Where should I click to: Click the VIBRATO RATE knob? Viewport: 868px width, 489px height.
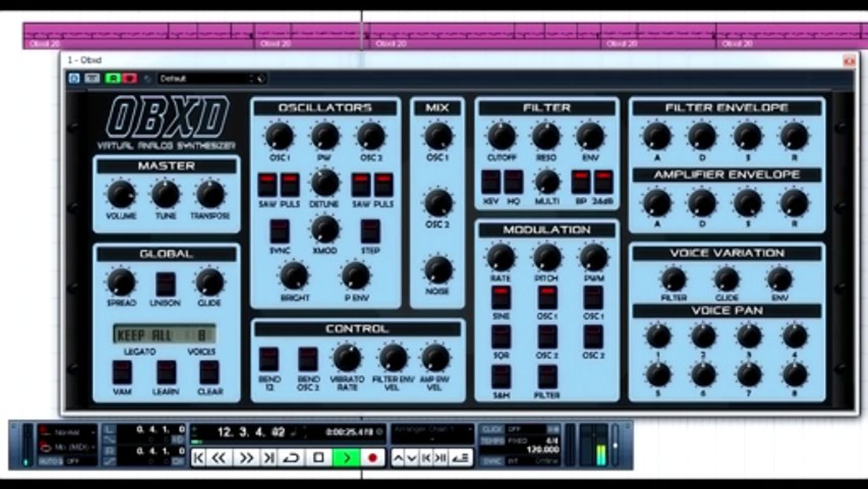(x=347, y=357)
